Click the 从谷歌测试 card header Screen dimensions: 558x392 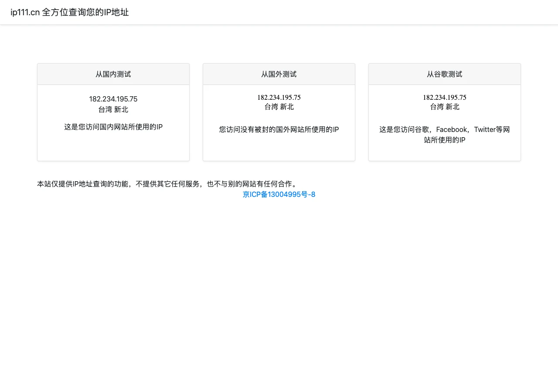point(445,74)
